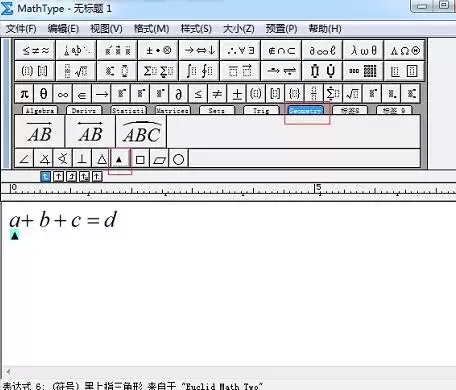This screenshot has width=456, height=390.
Task: Insert the hollow triangle symbol
Action: (x=102, y=160)
